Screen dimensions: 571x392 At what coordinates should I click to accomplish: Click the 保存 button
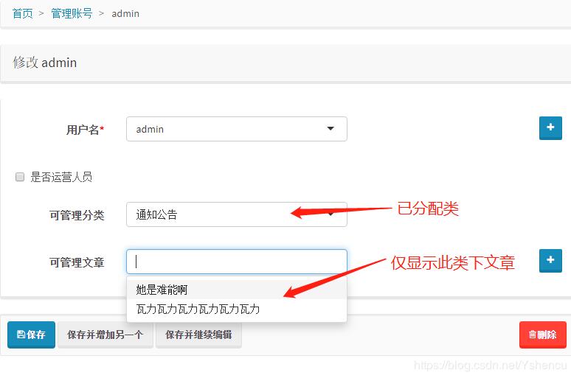point(31,335)
